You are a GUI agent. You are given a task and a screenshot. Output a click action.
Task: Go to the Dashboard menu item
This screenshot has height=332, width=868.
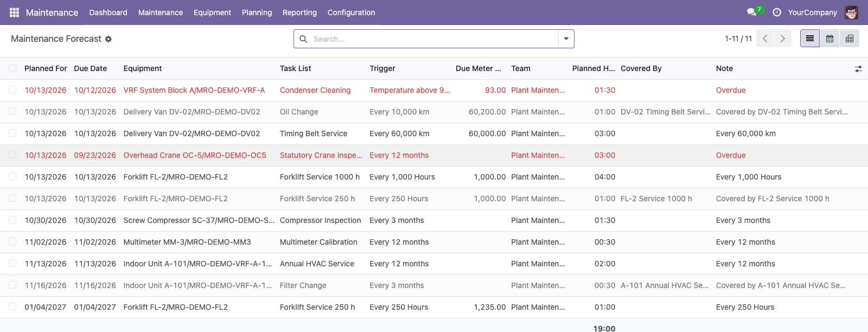tap(108, 12)
